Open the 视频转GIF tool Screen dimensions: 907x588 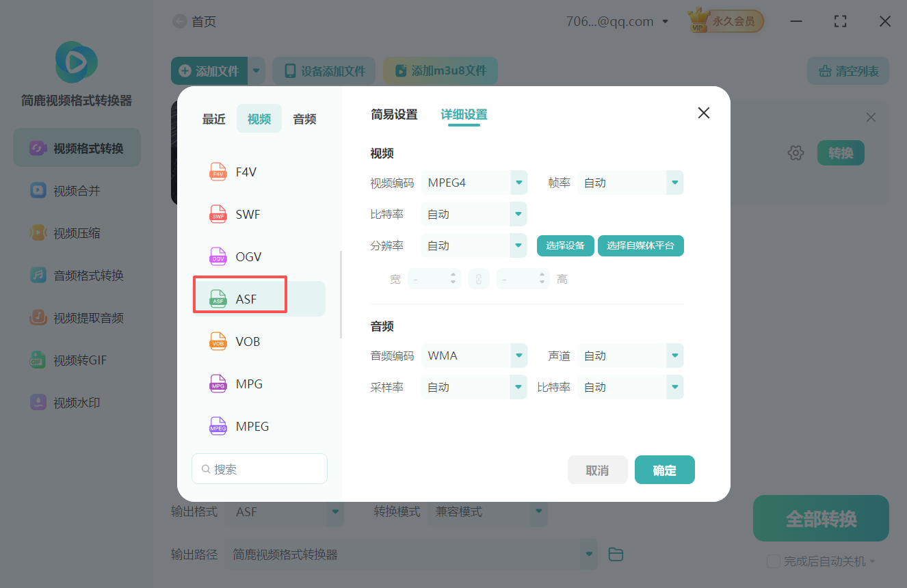tap(76, 360)
